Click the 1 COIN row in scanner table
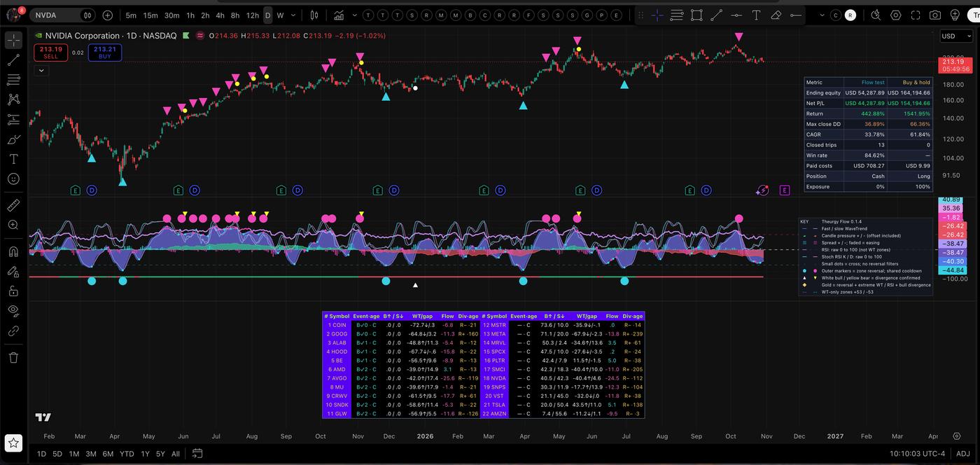This screenshot has width=980, height=465. [402, 325]
